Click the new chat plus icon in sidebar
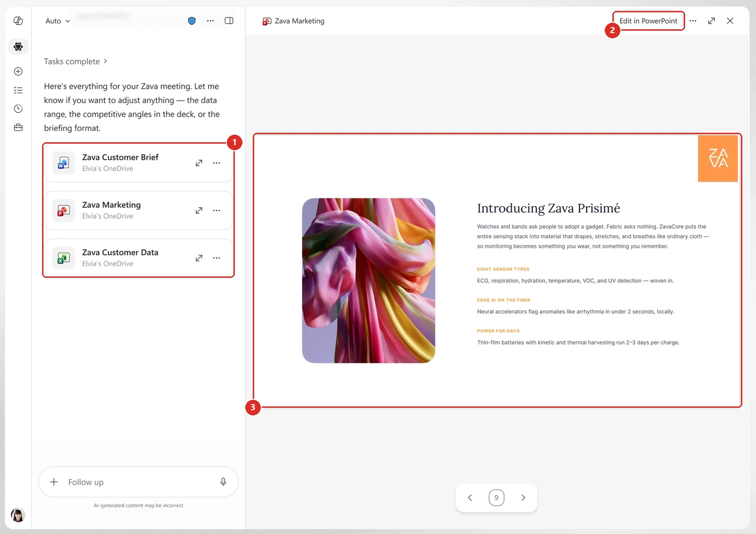 18,71
